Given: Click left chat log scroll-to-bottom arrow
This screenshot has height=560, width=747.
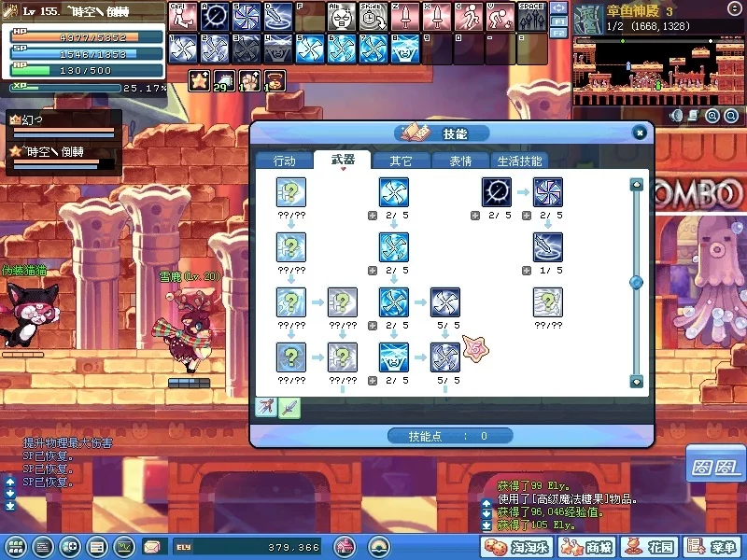Looking at the screenshot, I should click(10, 506).
